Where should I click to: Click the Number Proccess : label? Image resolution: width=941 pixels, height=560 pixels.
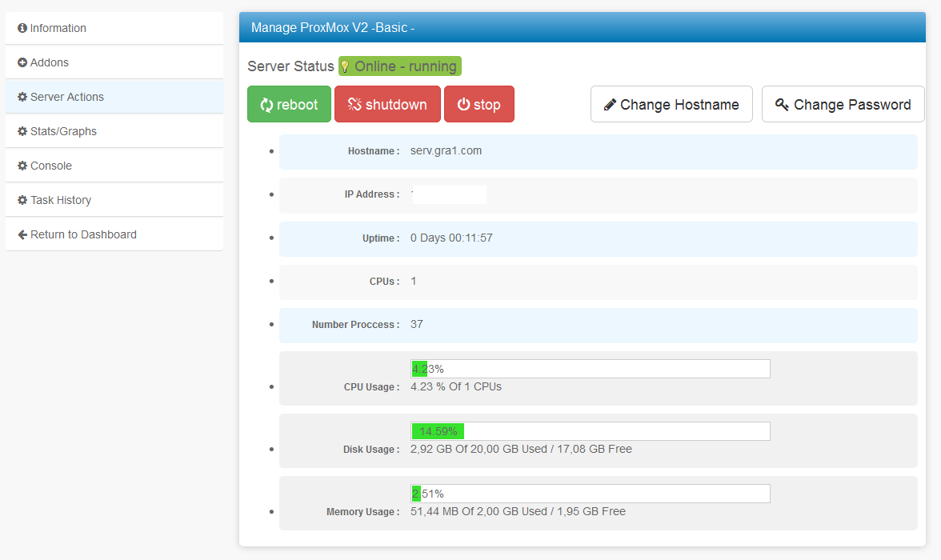[356, 325]
